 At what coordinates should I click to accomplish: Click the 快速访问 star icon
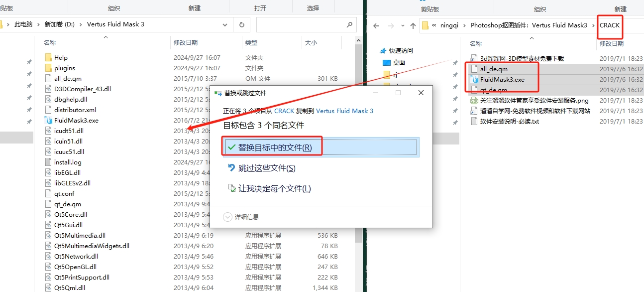click(383, 51)
